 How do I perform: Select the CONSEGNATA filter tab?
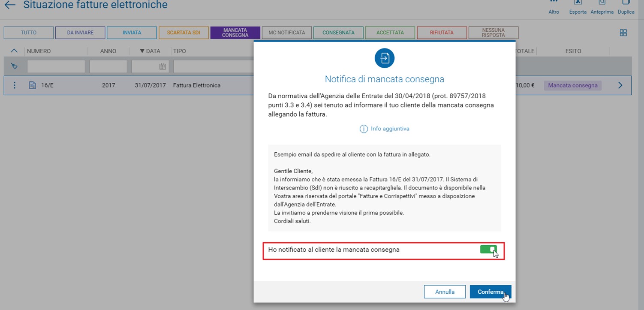pos(339,33)
